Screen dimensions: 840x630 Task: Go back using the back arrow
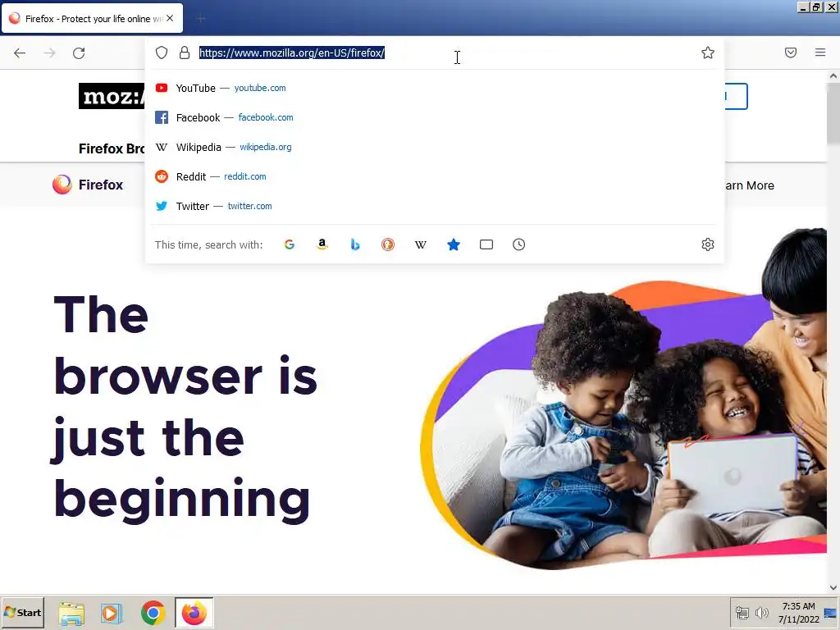point(20,53)
